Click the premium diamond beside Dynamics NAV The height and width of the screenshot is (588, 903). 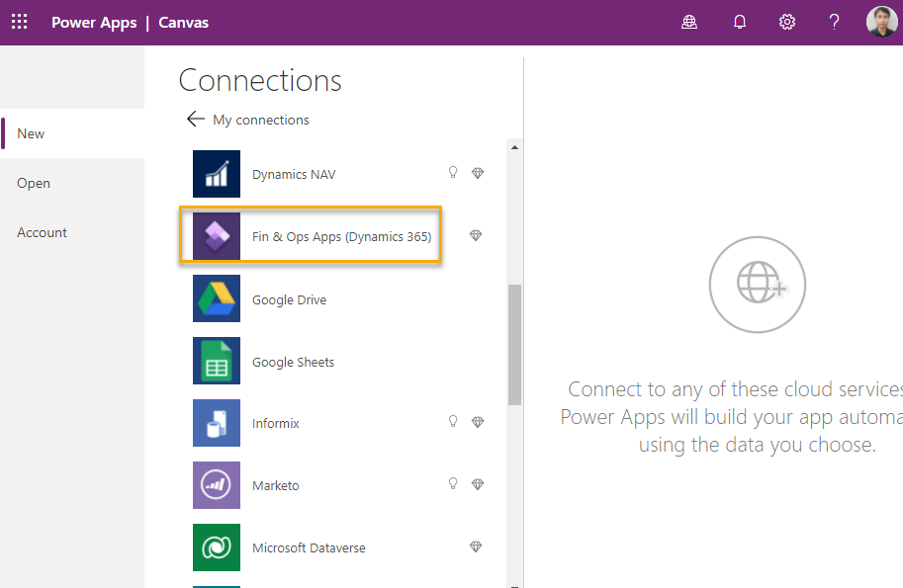pyautogui.click(x=478, y=173)
